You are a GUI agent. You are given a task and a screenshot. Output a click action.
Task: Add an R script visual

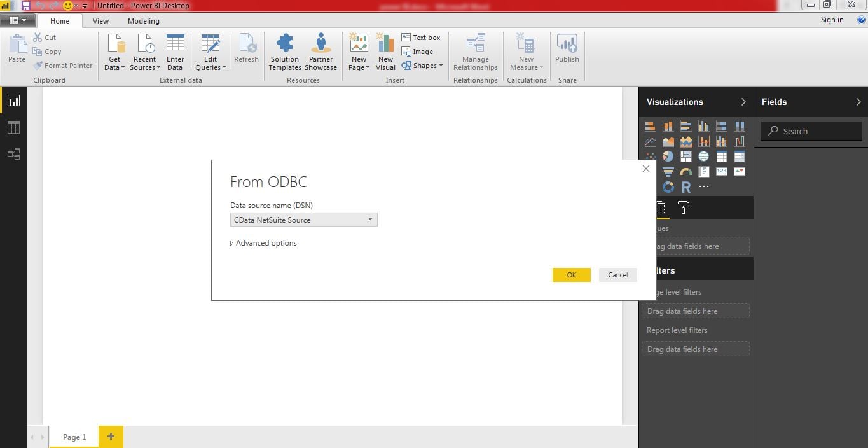click(686, 186)
